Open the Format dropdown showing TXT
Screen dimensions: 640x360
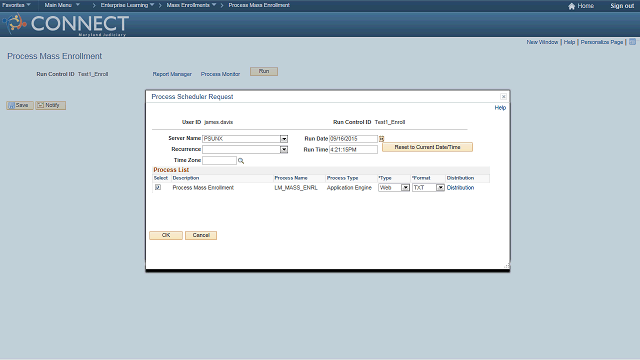pos(440,188)
